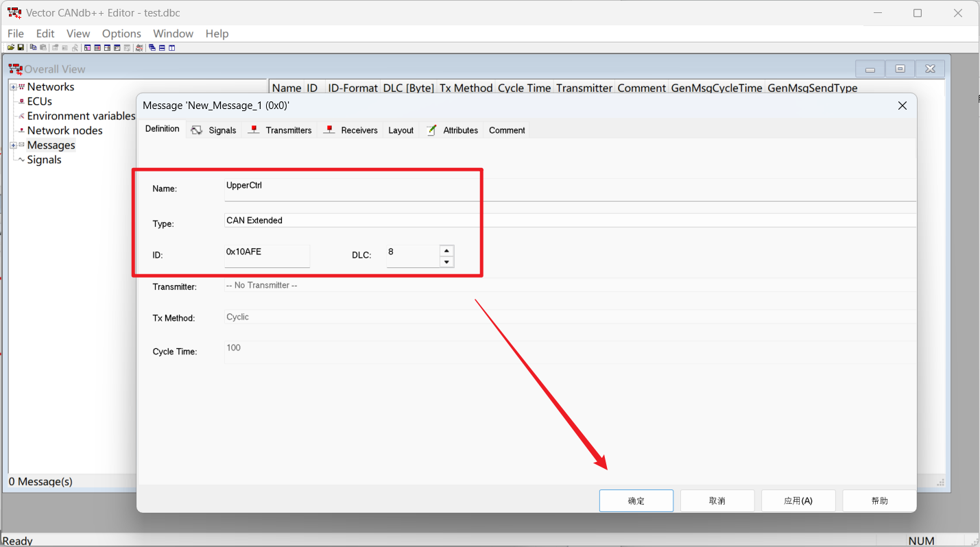
Task: Click the 应用(A) apply button
Action: pyautogui.click(x=798, y=501)
